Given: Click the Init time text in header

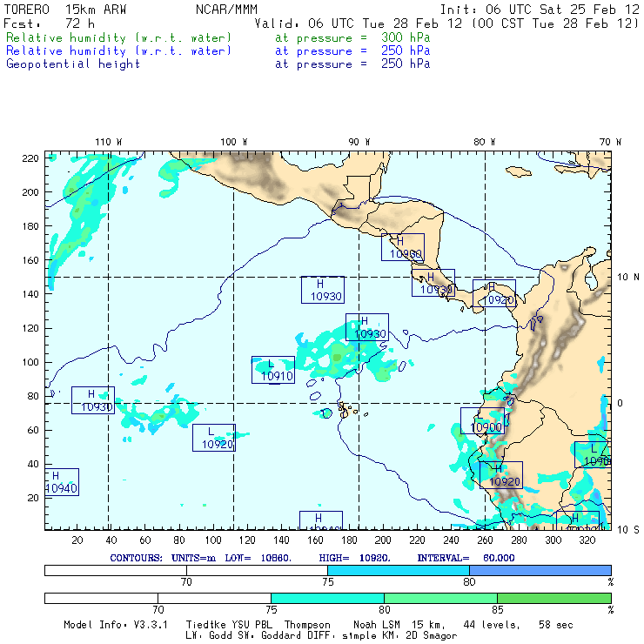Looking at the screenshot, I should click(539, 10).
